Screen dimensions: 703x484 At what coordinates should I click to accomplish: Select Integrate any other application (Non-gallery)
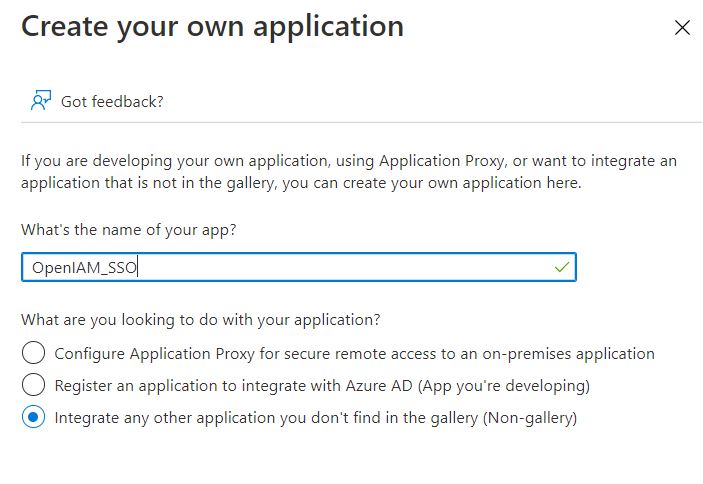tap(33, 417)
